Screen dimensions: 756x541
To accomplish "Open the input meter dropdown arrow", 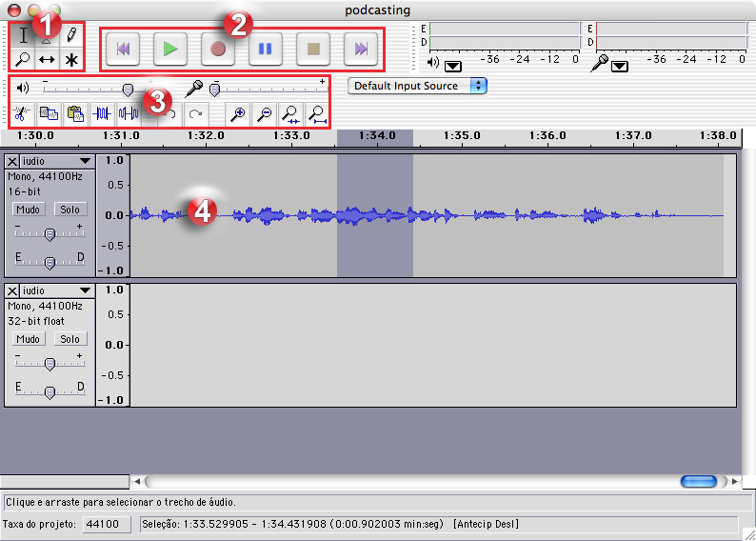I will [x=620, y=66].
